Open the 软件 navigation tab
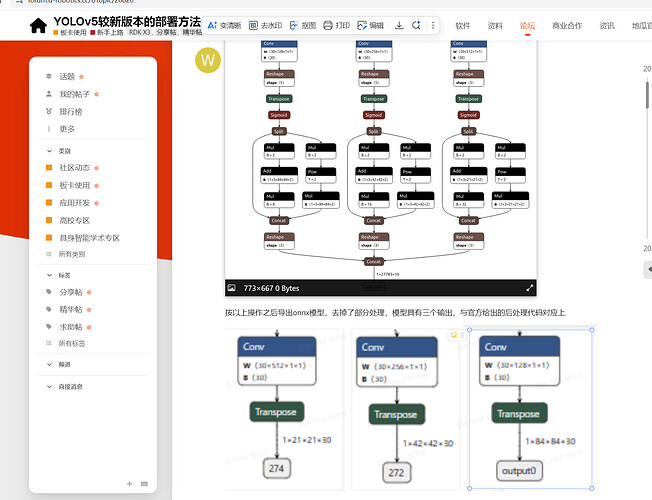Screen dimensions: 652x500 [463, 26]
